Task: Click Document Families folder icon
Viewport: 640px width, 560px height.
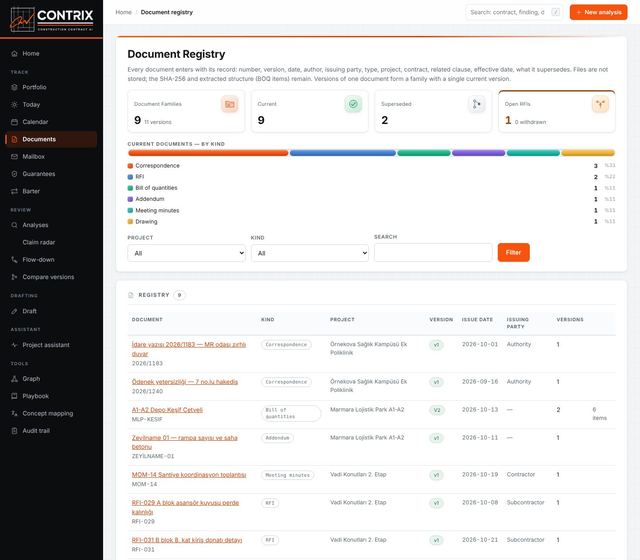Action: coord(230,104)
